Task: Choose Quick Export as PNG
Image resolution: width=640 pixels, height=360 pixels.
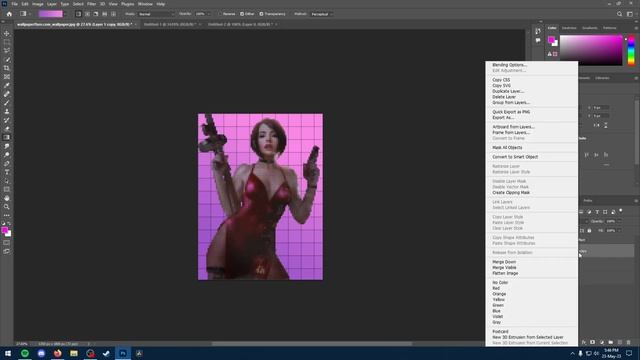Action: click(511, 112)
